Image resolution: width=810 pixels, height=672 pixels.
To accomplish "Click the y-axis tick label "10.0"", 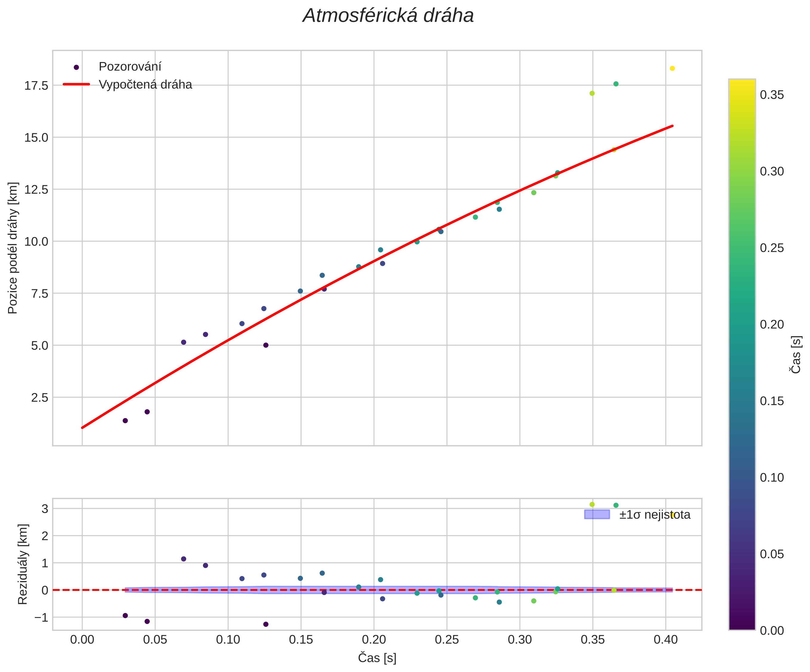I will tap(36, 242).
